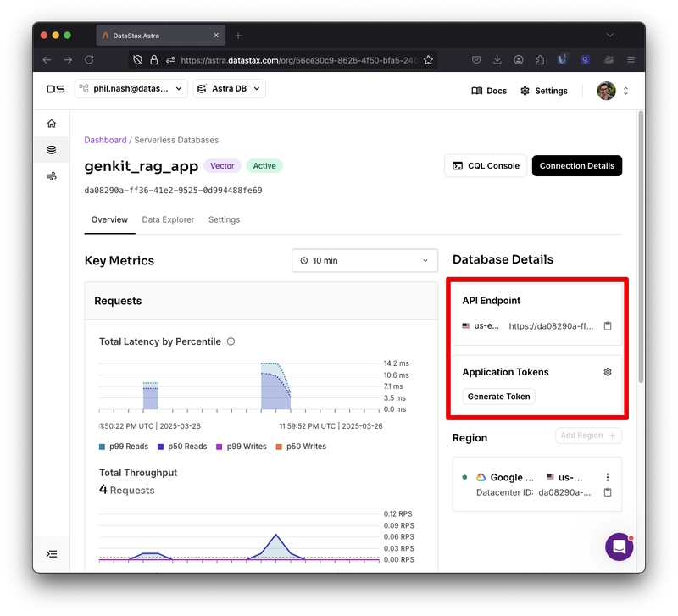
Task: Click the 4 Requests throughput value
Action: [x=126, y=490]
